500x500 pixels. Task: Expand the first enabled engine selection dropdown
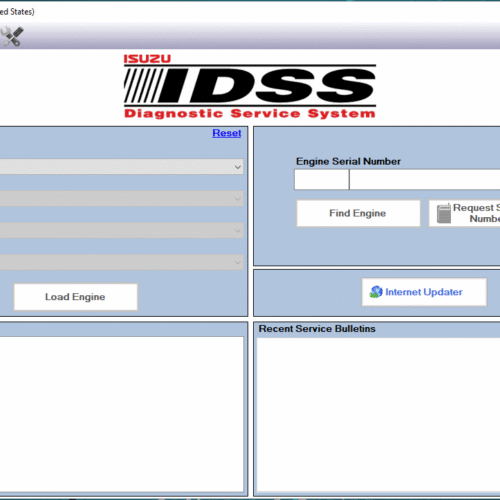(121, 167)
